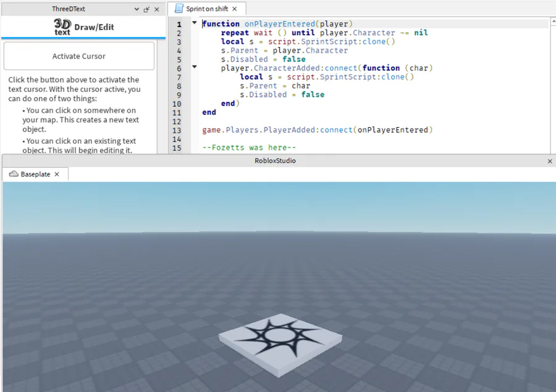The width and height of the screenshot is (556, 392).
Task: Click line number 5 in the gutter
Action: [179, 59]
